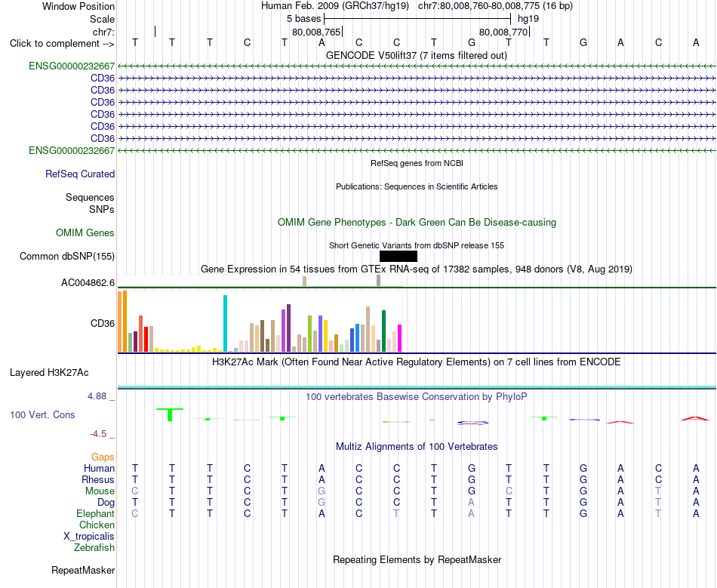Open 'Publications: Sequences in Scientific Articles' title
Viewport: 717px width, 588px height.
pyautogui.click(x=417, y=186)
